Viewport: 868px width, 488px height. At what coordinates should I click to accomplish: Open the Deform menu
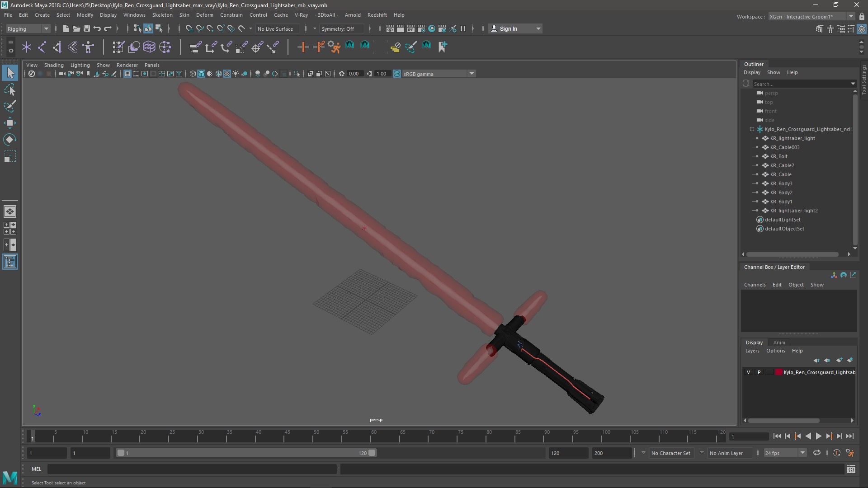pos(204,15)
